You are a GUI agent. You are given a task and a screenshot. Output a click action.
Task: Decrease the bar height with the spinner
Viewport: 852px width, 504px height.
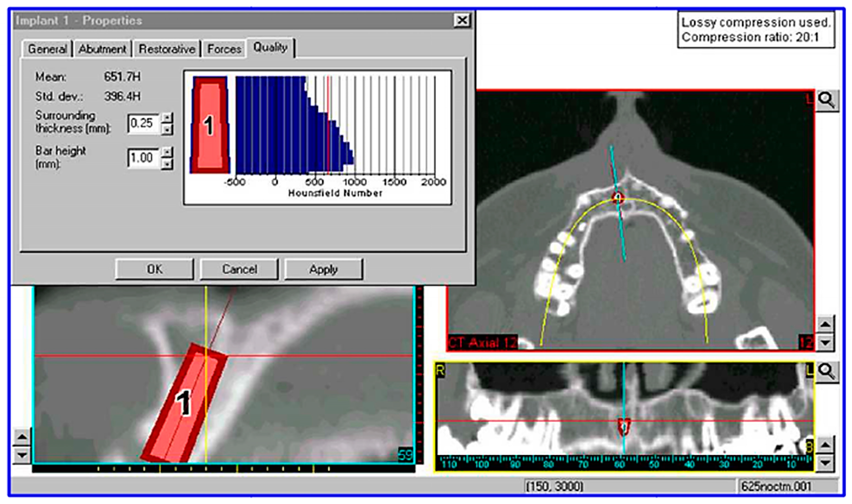point(167,164)
